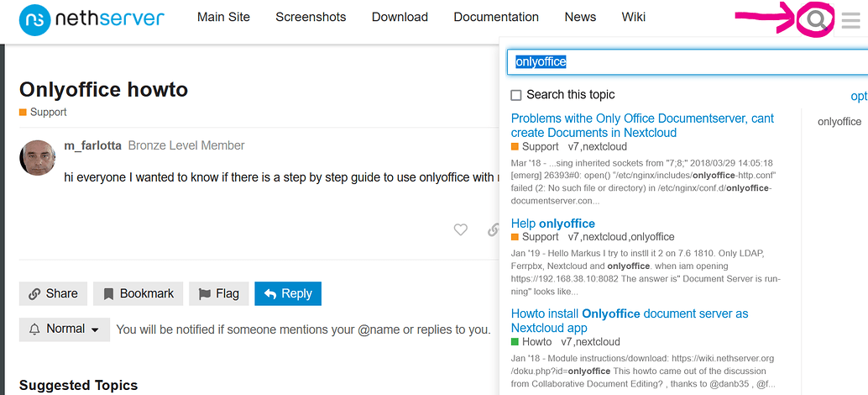
Task: Click the Onlyoffice howto topic title
Action: (103, 89)
